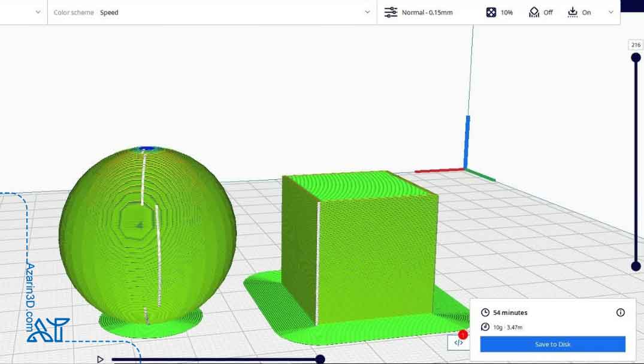Click the bottom handle of the layer slider
This screenshot has height=364, width=644.
tap(636, 266)
